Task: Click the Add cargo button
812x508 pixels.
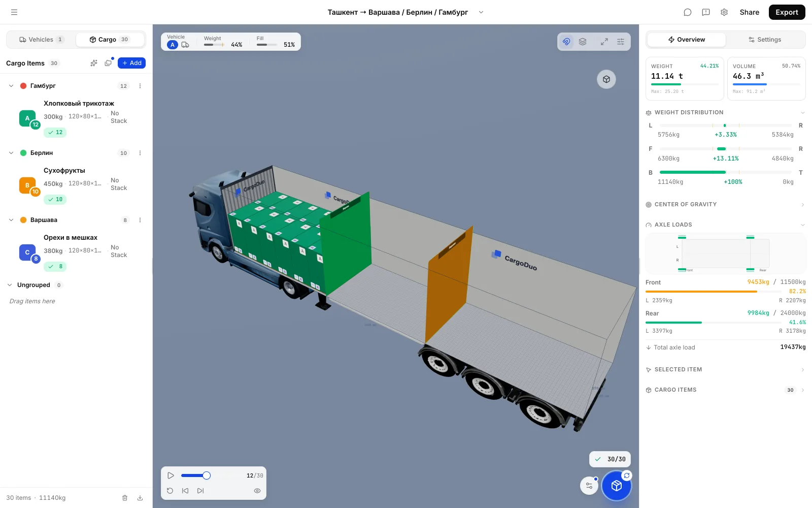Action: click(x=132, y=63)
